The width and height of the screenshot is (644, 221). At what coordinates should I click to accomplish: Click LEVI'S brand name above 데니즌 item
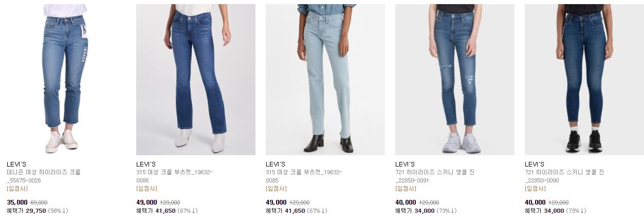click(x=16, y=164)
